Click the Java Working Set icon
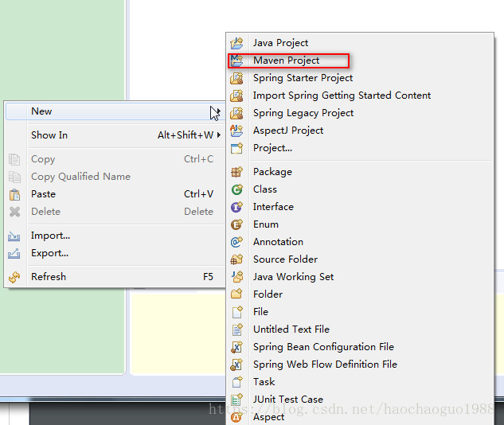 click(237, 277)
